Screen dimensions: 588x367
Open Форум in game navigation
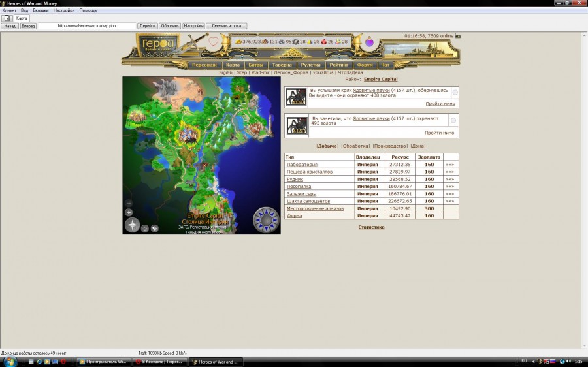365,65
